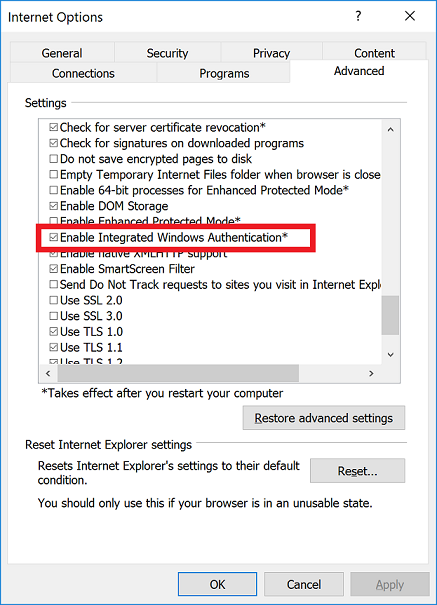Screen dimensions: 437x605
Task: Uncheck Use TLS 1.0
Action: click(x=54, y=331)
